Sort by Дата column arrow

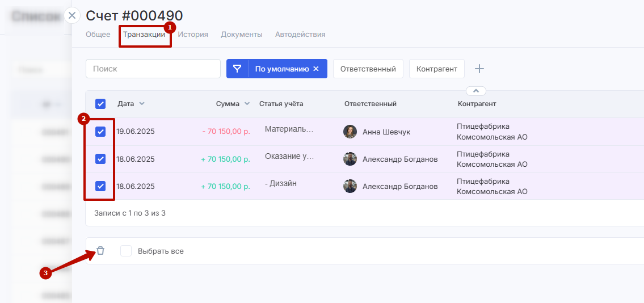142,104
